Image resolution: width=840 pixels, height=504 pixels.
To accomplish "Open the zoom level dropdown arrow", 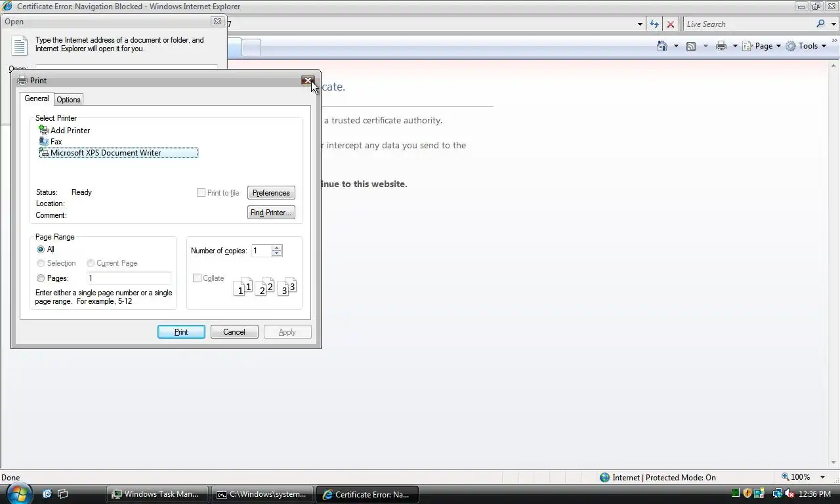I will click(823, 477).
